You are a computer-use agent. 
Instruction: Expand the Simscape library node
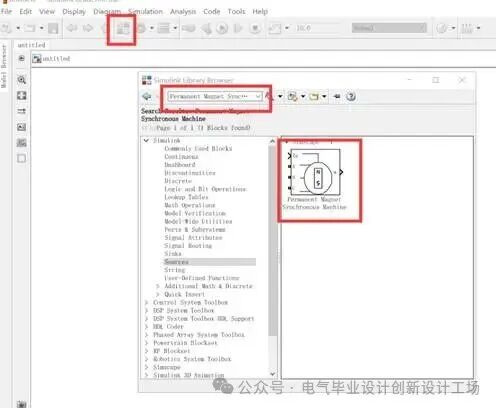pos(146,367)
